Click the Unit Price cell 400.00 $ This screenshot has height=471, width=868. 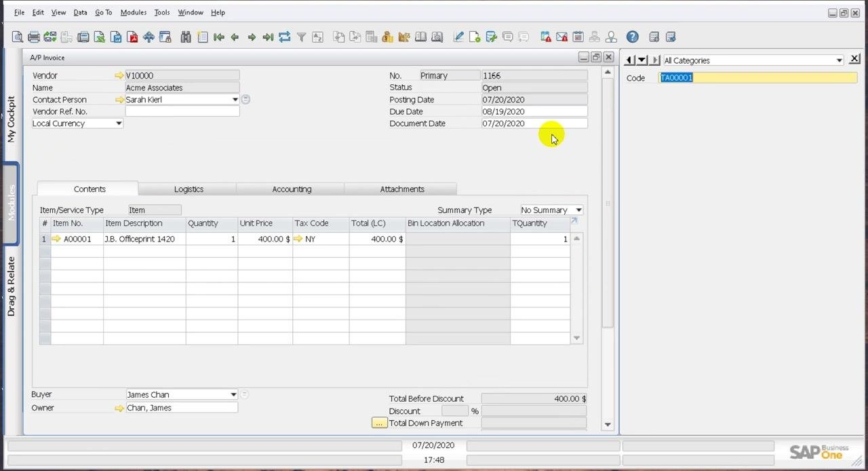(265, 239)
